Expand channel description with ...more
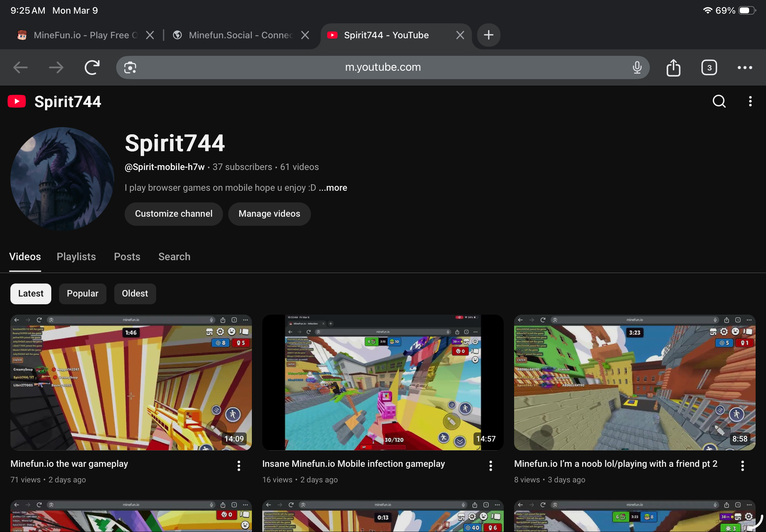766x532 pixels. pos(333,188)
